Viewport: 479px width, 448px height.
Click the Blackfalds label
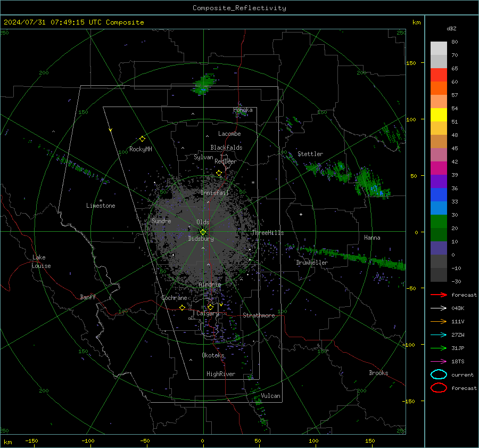coord(226,148)
